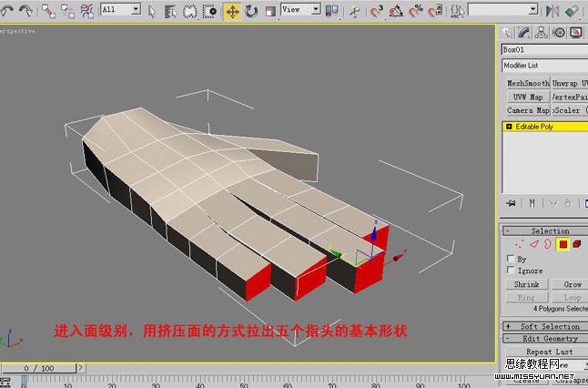Expand the Editable Poly stack entry
Viewport: 588px width, 388px height.
tap(509, 127)
